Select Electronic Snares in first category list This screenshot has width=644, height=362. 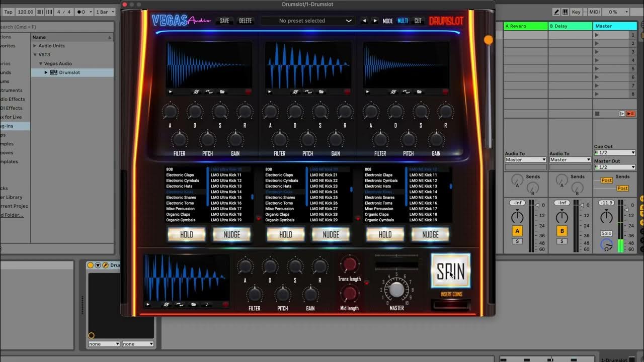pos(181,198)
